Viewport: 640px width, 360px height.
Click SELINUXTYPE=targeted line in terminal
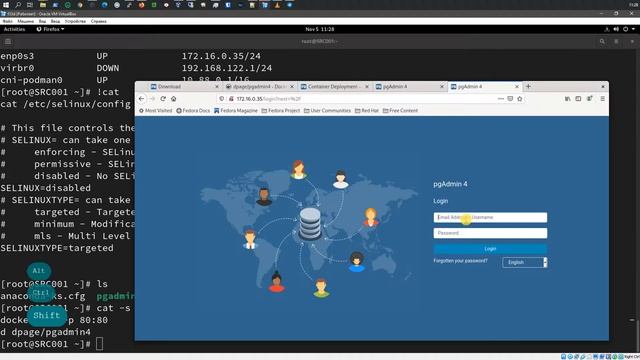(x=57, y=248)
